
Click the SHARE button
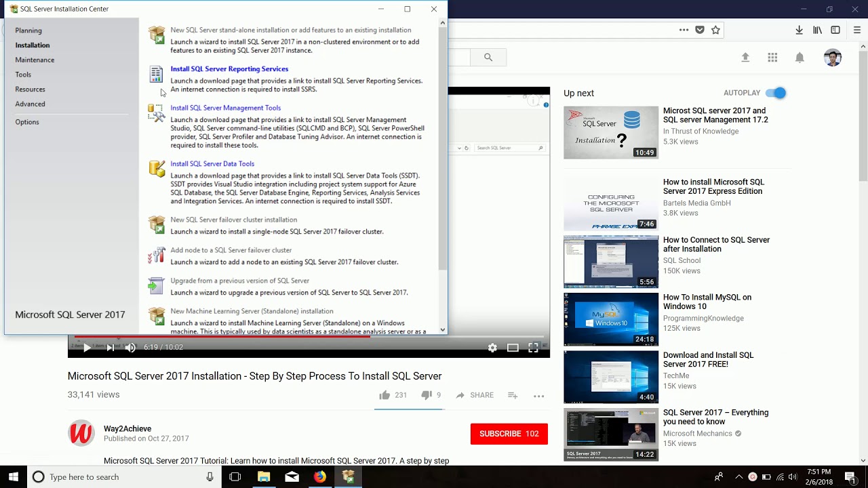[x=474, y=395]
